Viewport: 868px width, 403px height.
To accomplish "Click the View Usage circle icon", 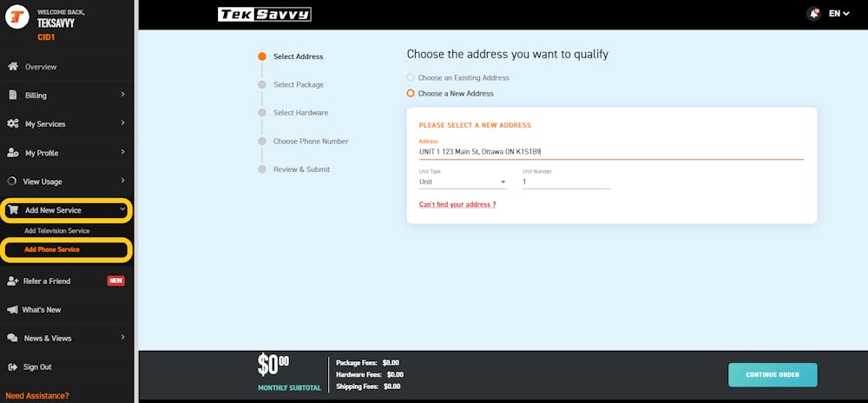I will pyautogui.click(x=11, y=181).
